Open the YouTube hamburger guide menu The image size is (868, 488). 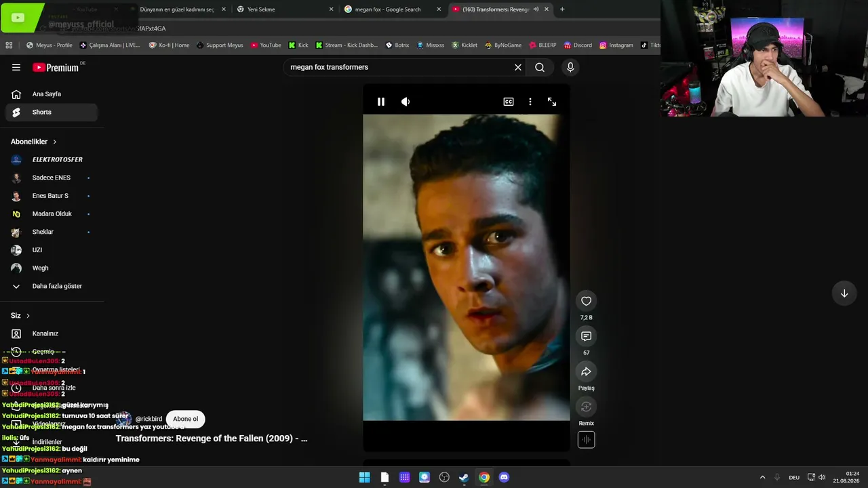pyautogui.click(x=16, y=67)
